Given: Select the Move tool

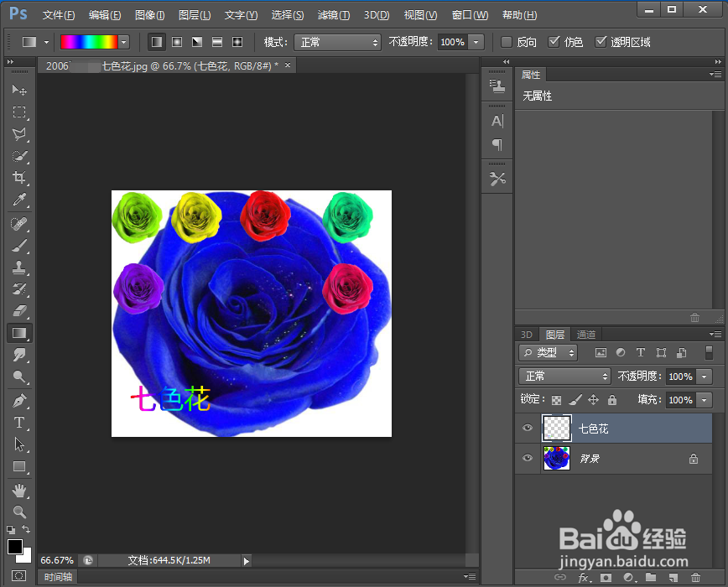Looking at the screenshot, I should (19, 90).
